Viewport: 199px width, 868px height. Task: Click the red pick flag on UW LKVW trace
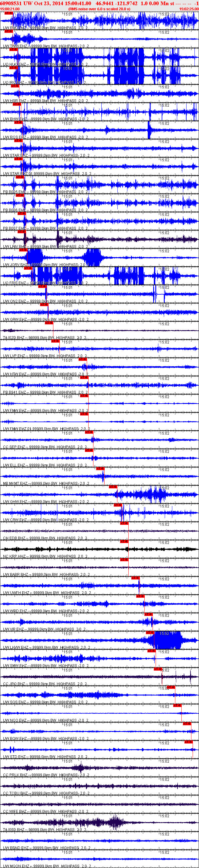150,633
